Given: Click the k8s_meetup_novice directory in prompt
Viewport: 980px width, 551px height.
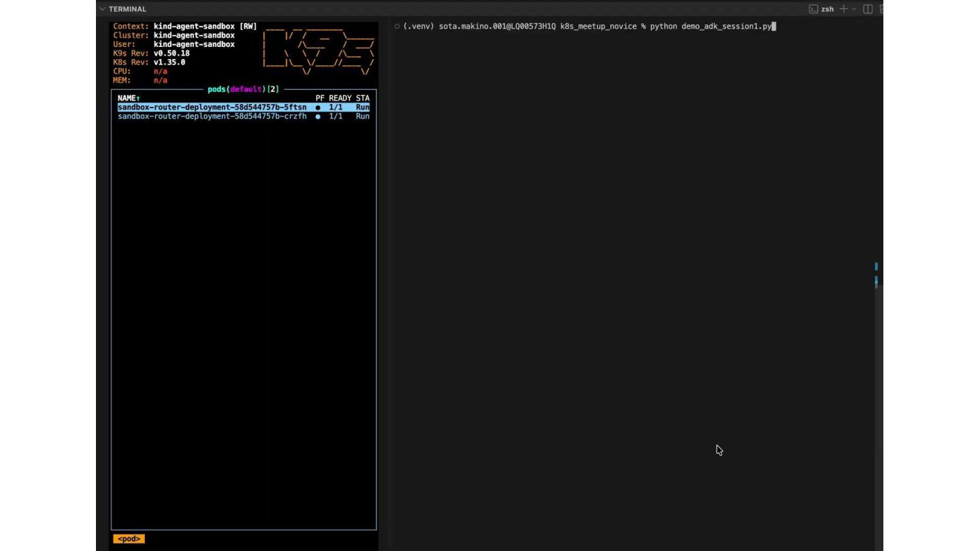Looking at the screenshot, I should pyautogui.click(x=598, y=27).
